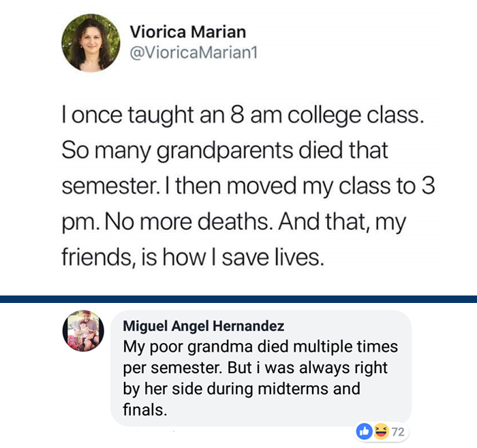Click empty gray area of the comment bubble
The height and width of the screenshot is (448, 477).
click(x=307, y=409)
